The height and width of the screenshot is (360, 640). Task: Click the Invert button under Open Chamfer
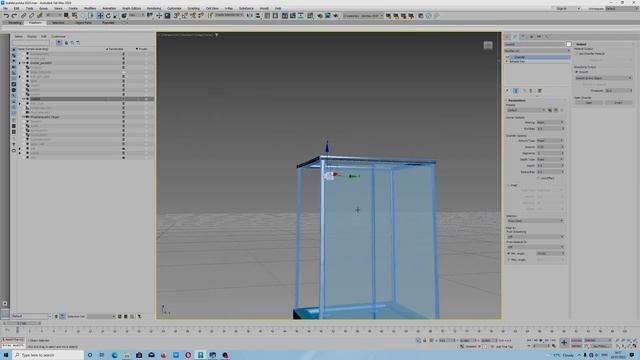tap(618, 102)
